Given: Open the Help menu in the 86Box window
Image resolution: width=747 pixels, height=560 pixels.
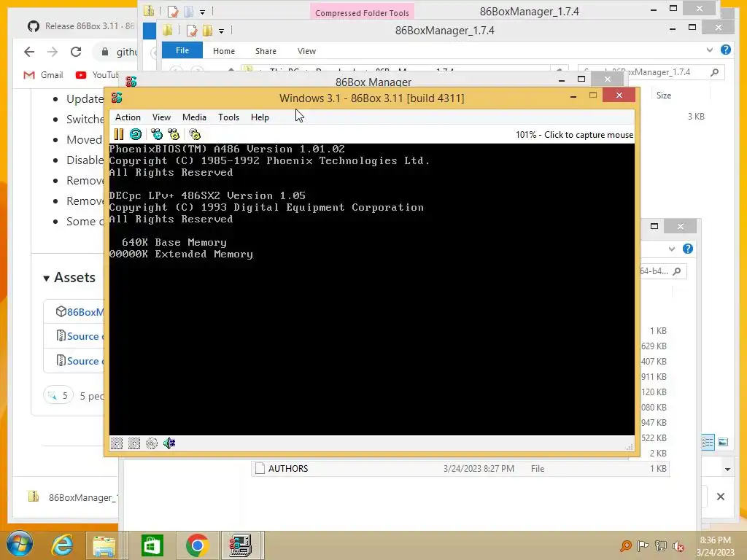Looking at the screenshot, I should pos(260,117).
